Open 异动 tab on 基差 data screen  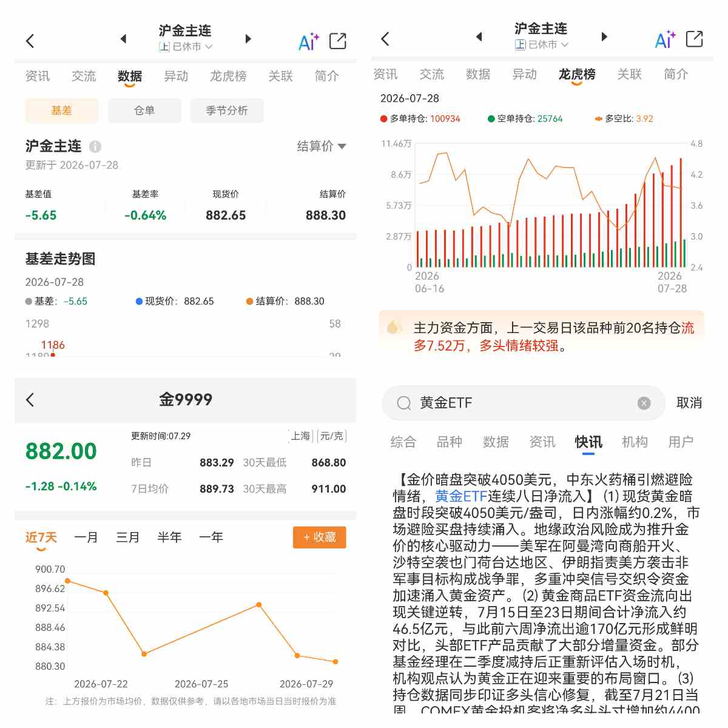(x=176, y=76)
